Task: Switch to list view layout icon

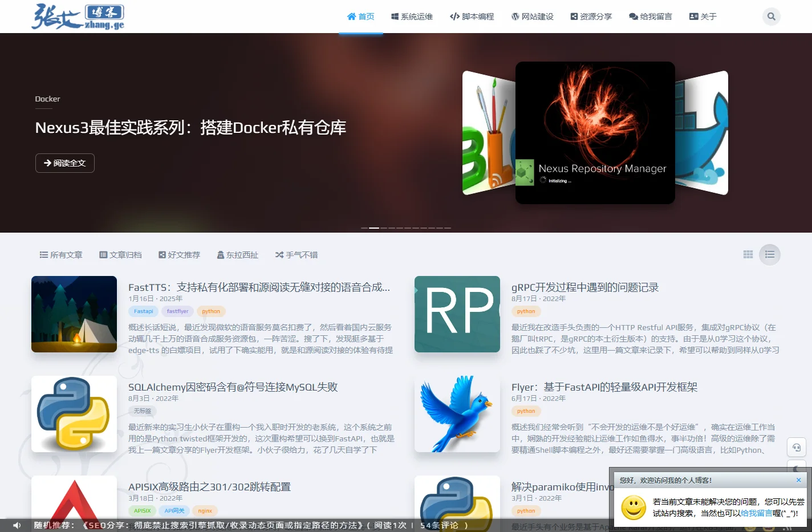Action: click(770, 254)
